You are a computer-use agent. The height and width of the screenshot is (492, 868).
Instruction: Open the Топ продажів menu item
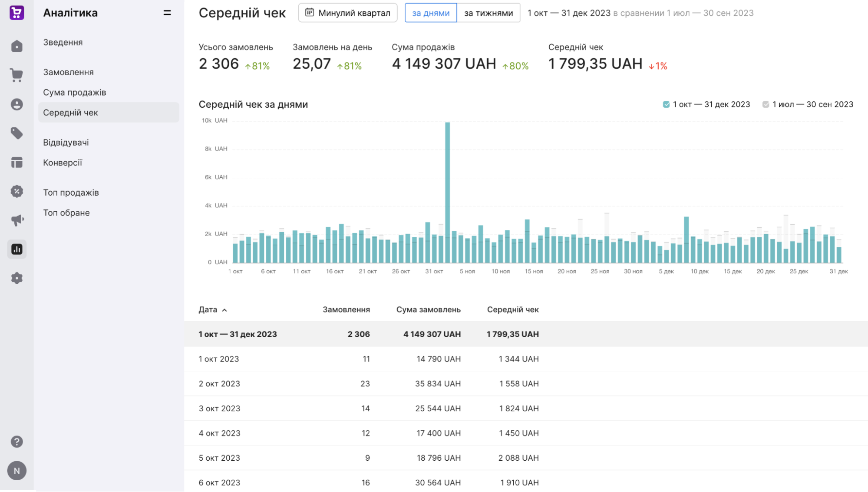click(x=71, y=192)
